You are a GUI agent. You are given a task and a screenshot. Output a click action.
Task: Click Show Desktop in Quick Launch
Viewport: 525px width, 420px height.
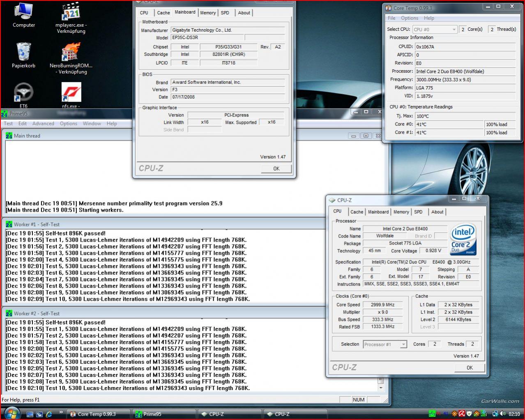(x=30, y=414)
